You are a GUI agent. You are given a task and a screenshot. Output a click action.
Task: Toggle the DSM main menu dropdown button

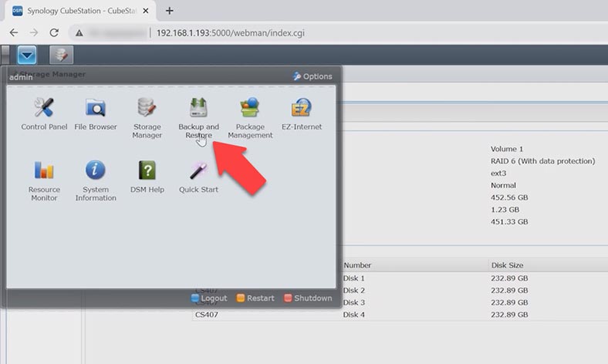(27, 55)
